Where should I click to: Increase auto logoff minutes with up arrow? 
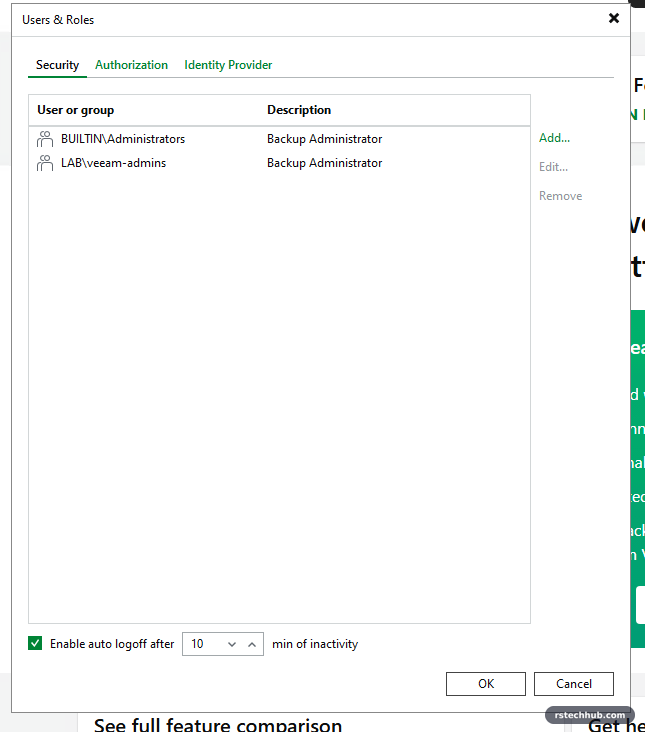pos(252,644)
